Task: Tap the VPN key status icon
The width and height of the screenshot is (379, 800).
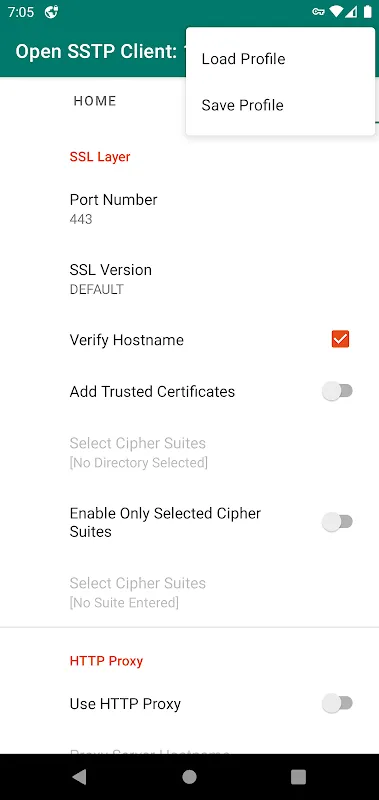Action: pyautogui.click(x=319, y=12)
